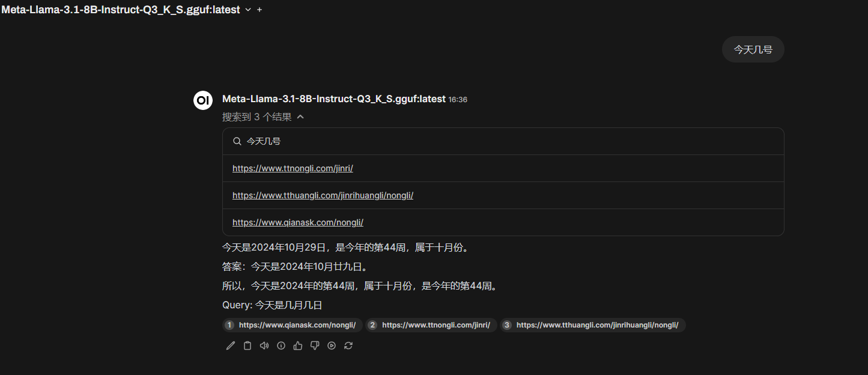Viewport: 868px width, 375px height.
Task: Click the line '答案：今天是2024年10月廿九日。'
Action: tap(296, 267)
